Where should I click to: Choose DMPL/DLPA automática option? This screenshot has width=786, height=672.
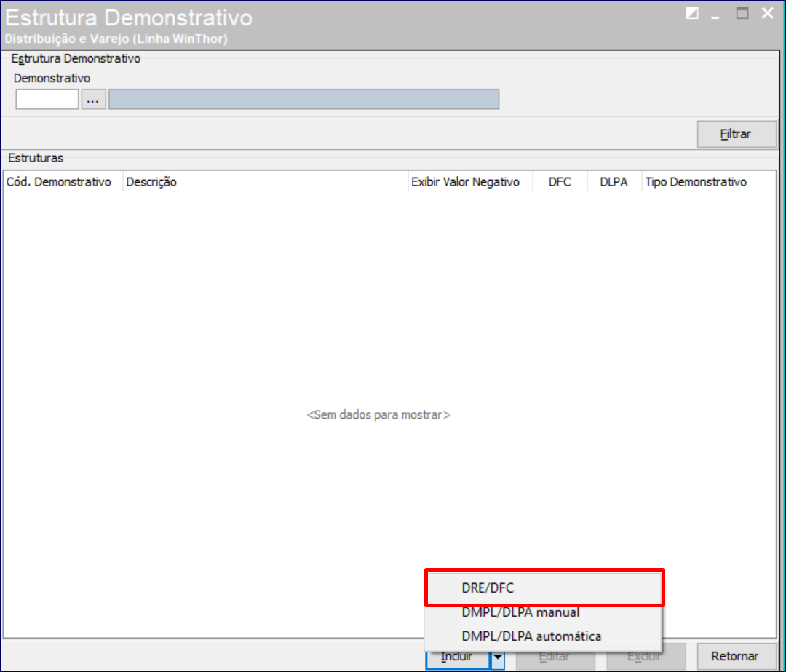click(x=544, y=636)
